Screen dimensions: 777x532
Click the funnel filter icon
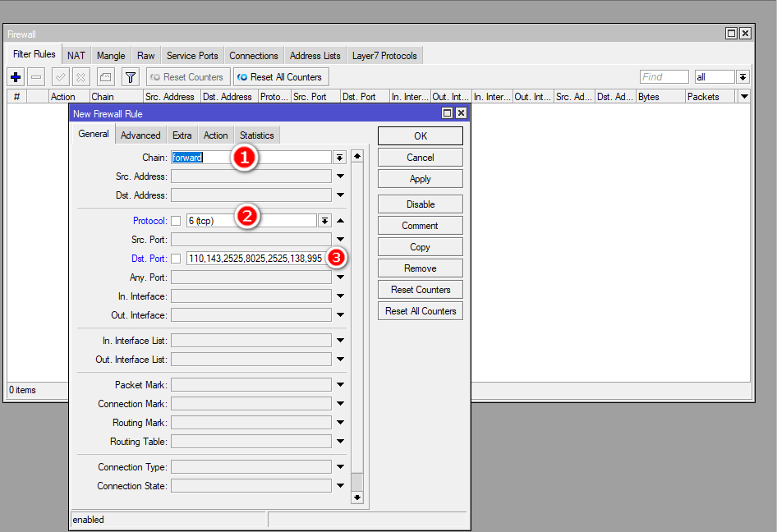point(130,77)
